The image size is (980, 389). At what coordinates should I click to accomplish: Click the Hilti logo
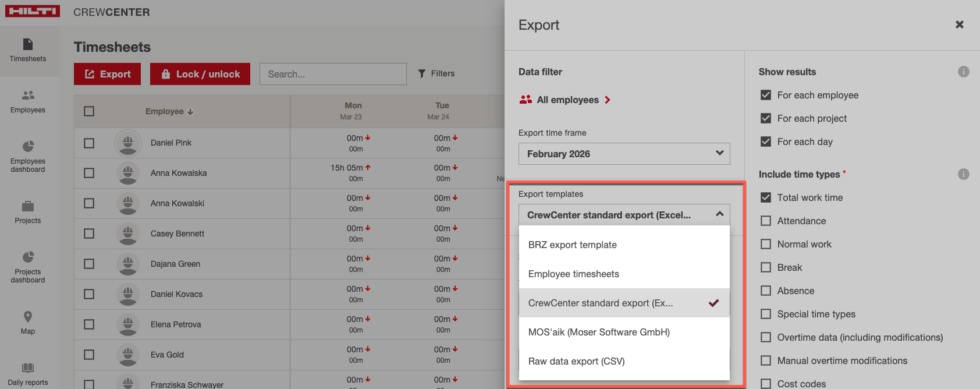point(33,12)
